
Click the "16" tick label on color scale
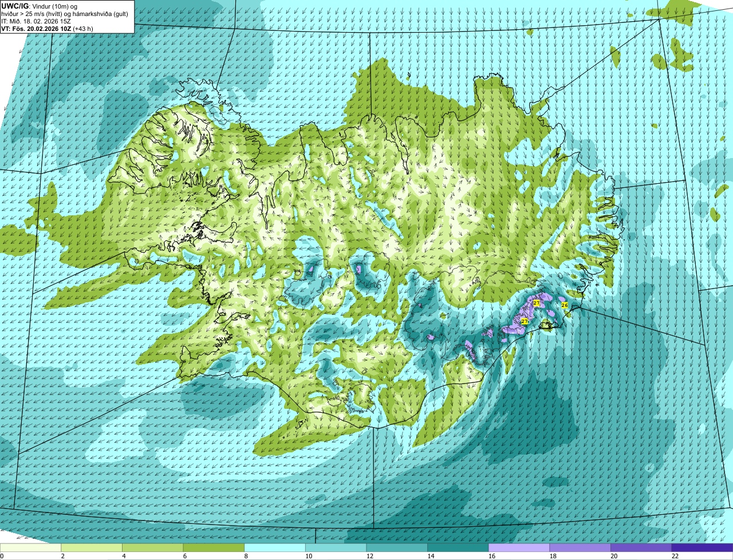[x=492, y=556]
